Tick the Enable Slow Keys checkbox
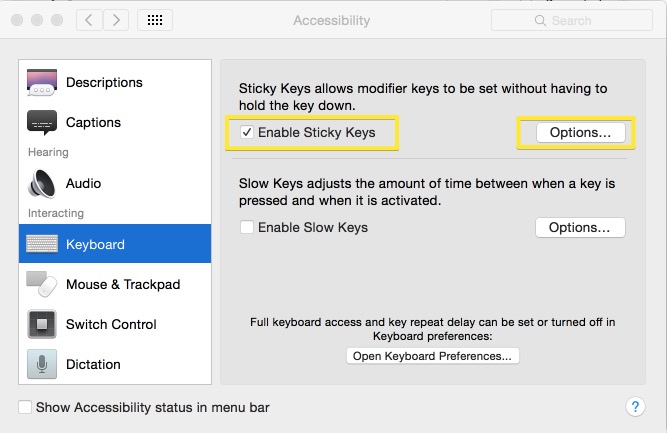The width and height of the screenshot is (667, 433). pyautogui.click(x=247, y=227)
